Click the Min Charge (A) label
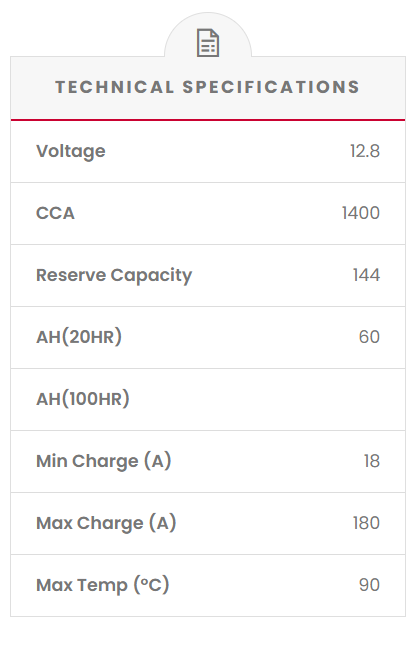This screenshot has width=417, height=650. pyautogui.click(x=104, y=461)
